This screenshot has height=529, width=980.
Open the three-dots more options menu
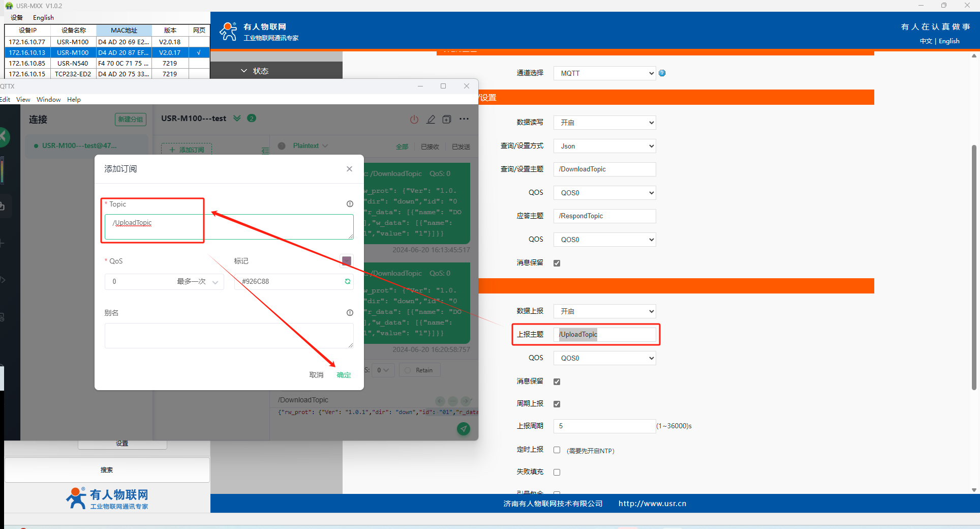point(464,120)
